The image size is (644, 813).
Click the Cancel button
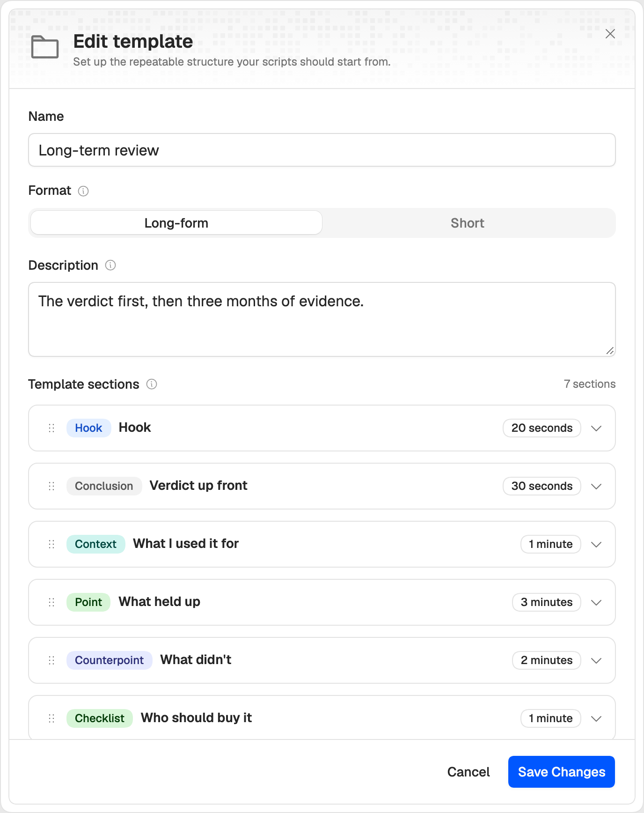(468, 772)
